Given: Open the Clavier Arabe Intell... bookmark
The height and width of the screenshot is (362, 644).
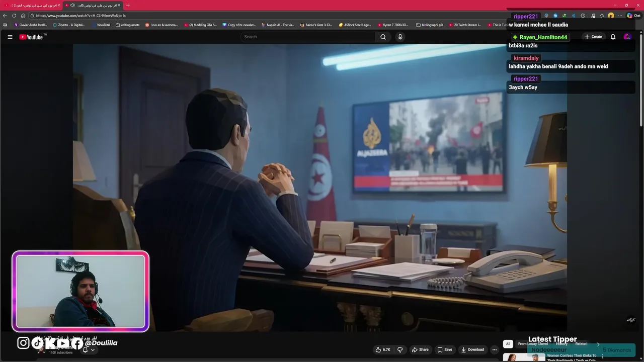Looking at the screenshot, I should click(31, 25).
